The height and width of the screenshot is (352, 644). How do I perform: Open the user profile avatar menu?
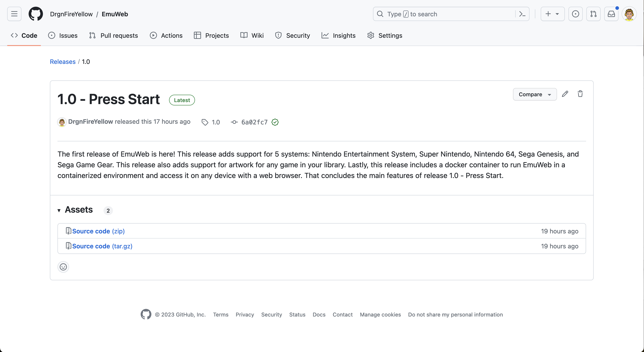click(x=629, y=14)
